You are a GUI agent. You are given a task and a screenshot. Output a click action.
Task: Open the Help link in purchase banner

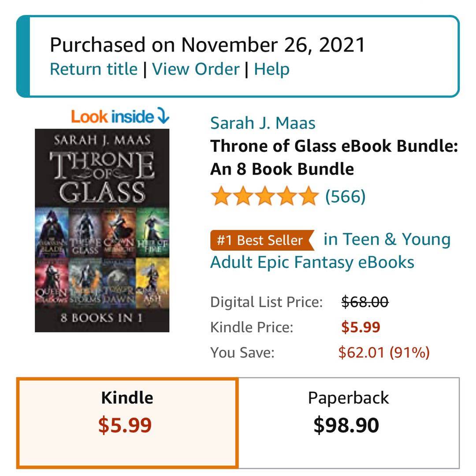(271, 69)
